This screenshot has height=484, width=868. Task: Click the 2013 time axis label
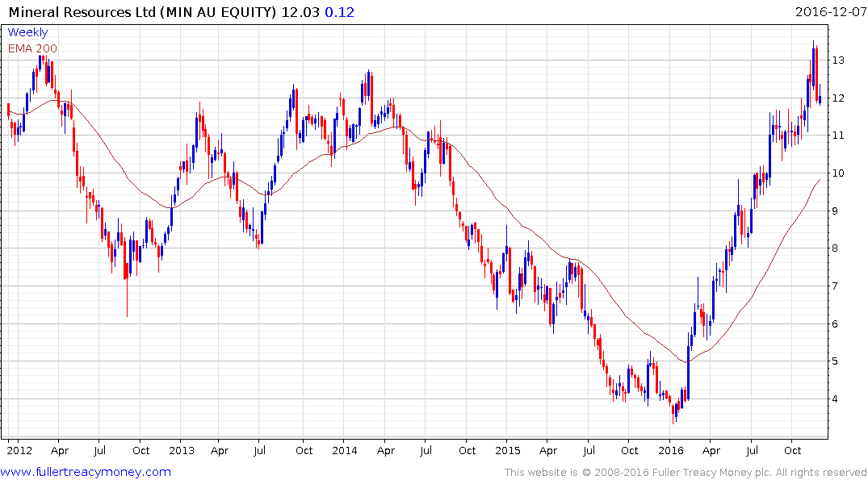(x=182, y=450)
